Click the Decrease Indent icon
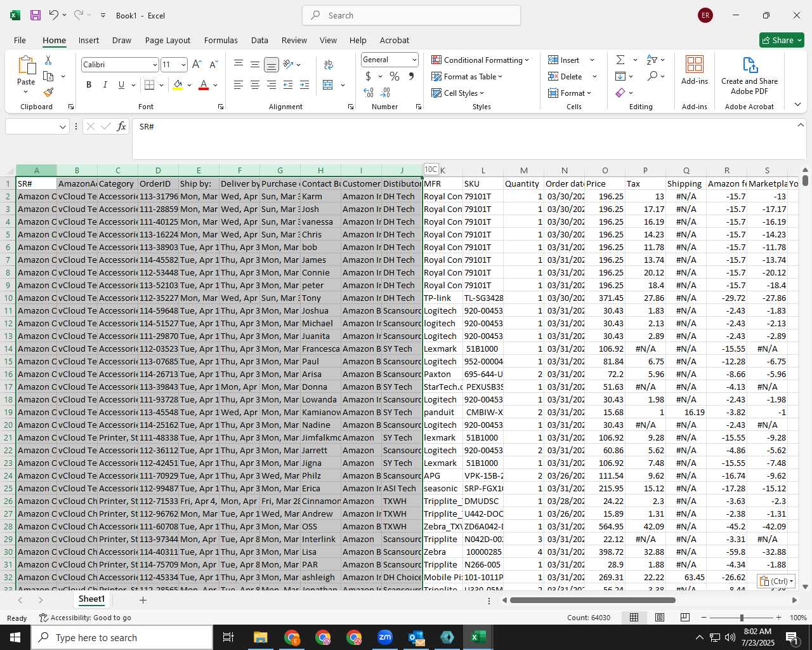812x650 pixels. 288,84
